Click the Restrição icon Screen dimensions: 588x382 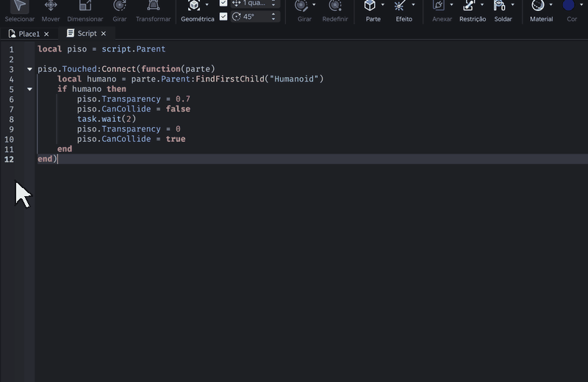(469, 5)
